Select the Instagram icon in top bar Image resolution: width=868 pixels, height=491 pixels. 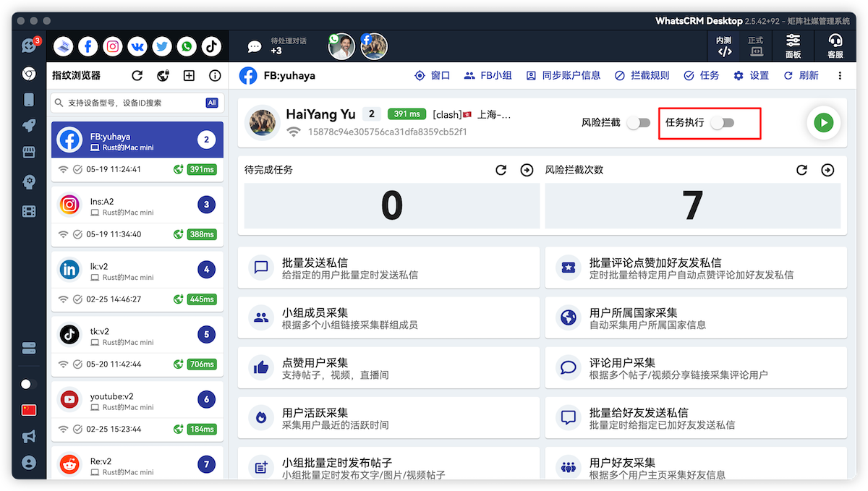[113, 46]
